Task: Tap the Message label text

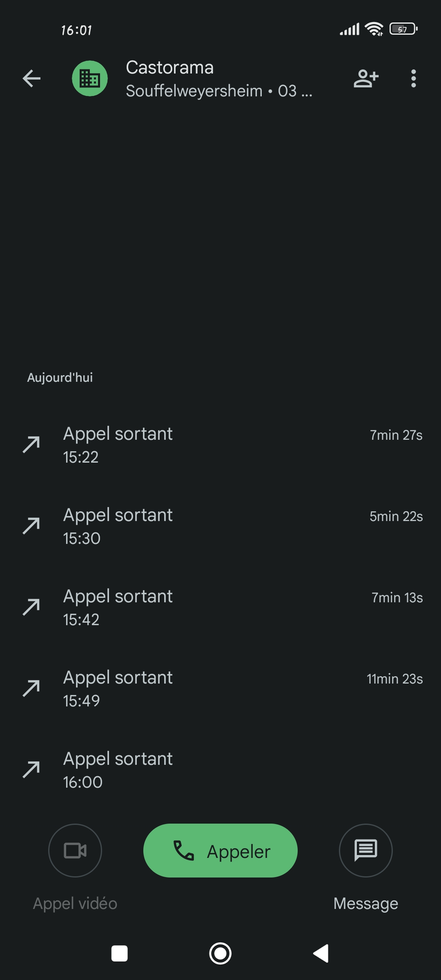Action: [365, 903]
